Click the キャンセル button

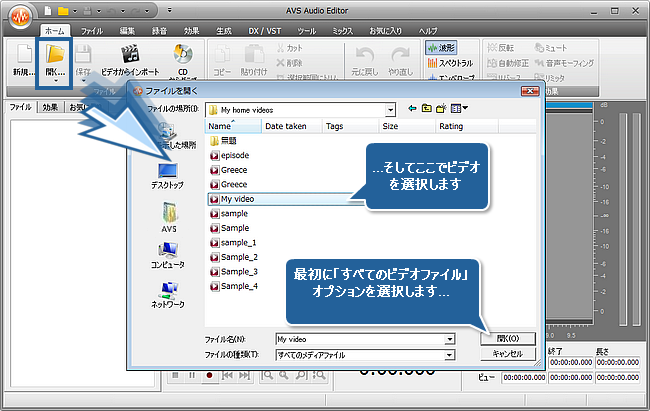[508, 354]
